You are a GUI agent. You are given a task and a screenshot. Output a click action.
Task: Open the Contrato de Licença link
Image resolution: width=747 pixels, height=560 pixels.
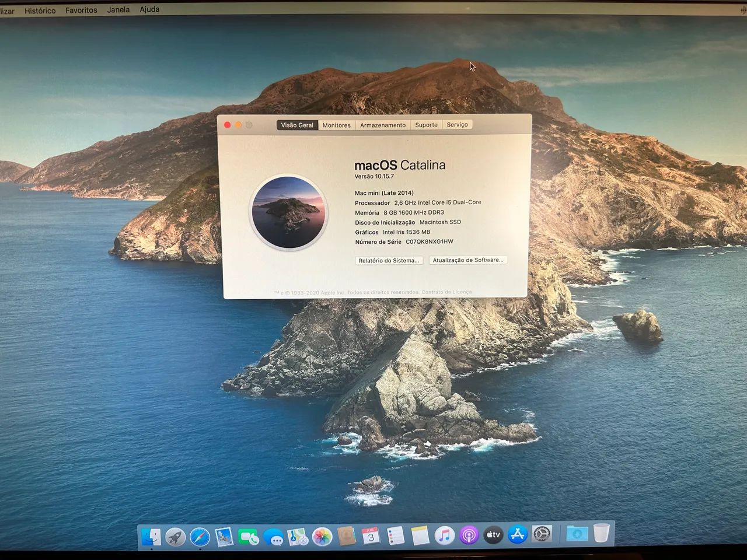446,292
